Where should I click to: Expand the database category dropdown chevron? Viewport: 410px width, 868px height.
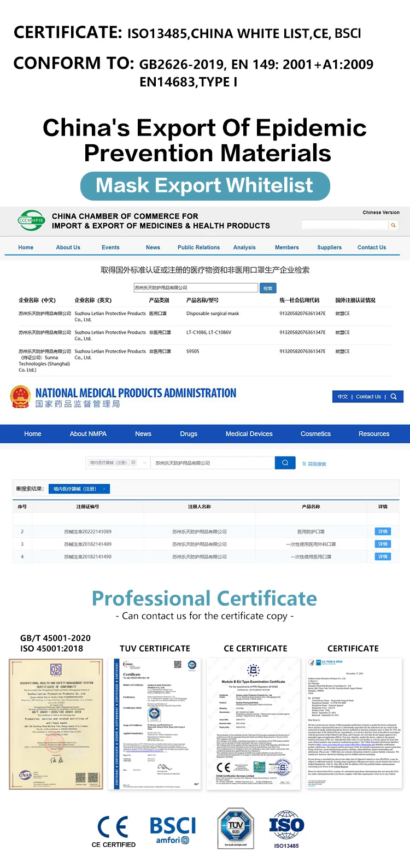click(145, 463)
